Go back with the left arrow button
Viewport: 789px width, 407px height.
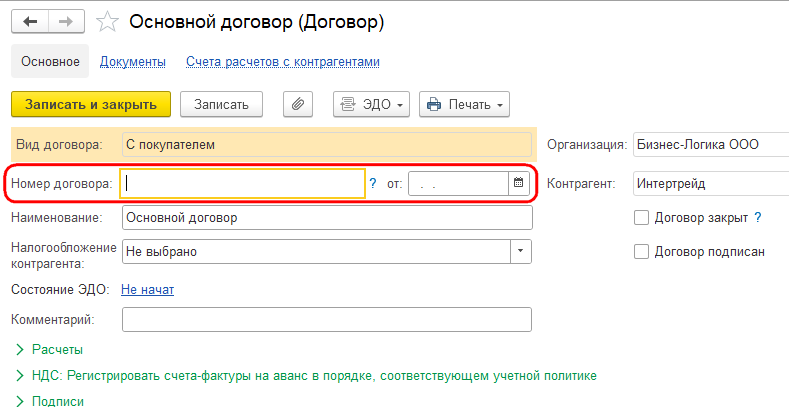30,22
